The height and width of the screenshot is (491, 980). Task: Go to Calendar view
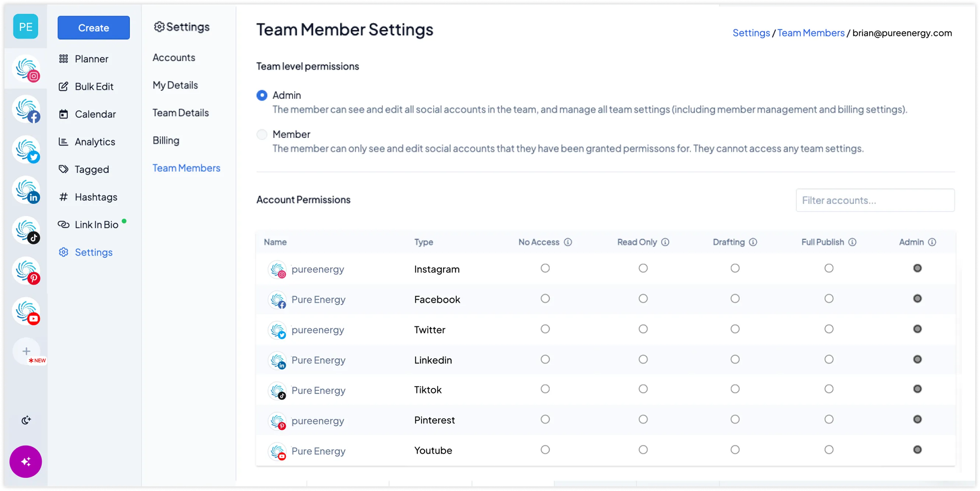pyautogui.click(x=87, y=114)
